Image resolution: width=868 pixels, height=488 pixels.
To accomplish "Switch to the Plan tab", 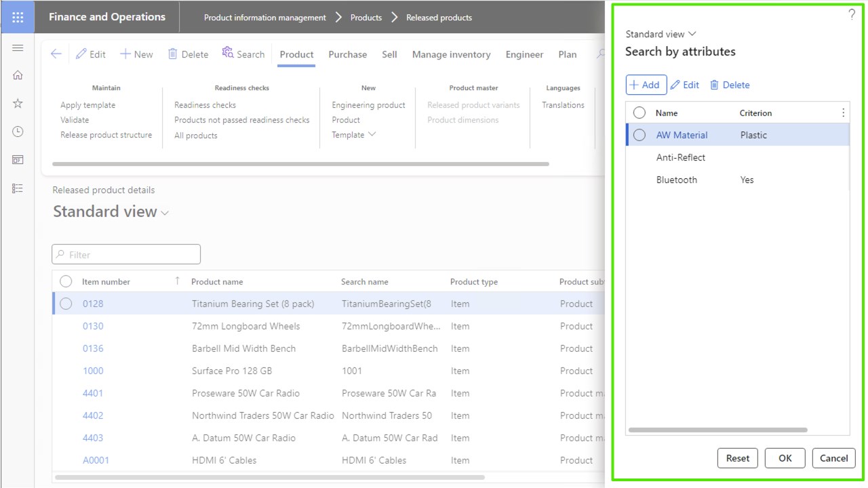I will tap(568, 54).
